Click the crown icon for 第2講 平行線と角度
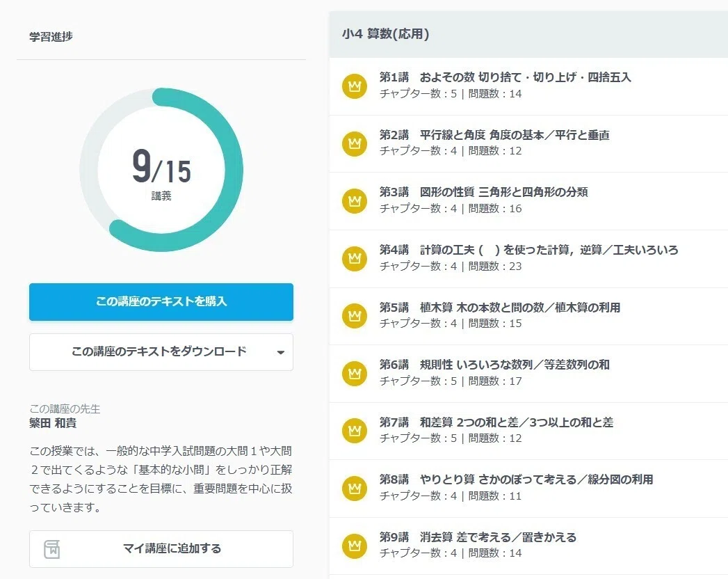 tap(355, 143)
